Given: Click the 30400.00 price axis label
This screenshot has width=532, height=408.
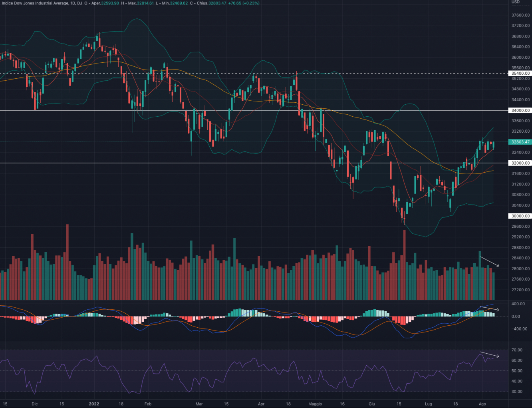Looking at the screenshot, I should 520,205.
